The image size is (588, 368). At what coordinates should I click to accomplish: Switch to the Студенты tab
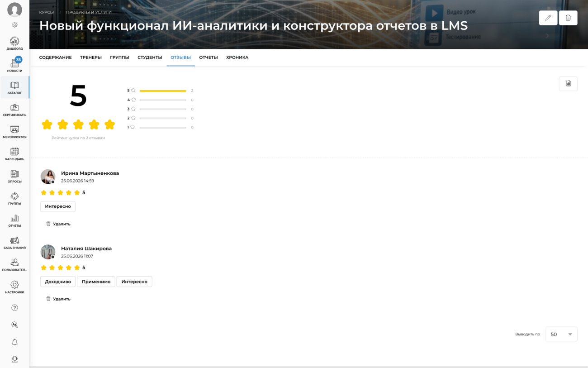tap(150, 57)
